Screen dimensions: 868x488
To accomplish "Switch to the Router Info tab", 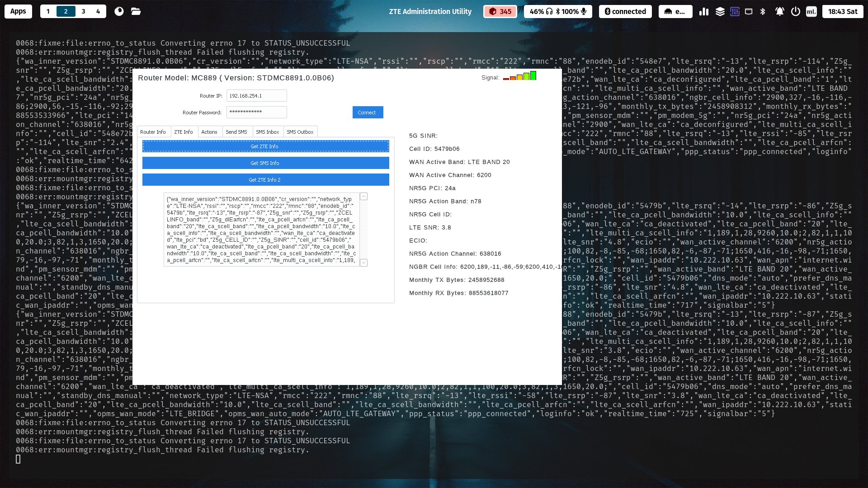I will 153,132.
